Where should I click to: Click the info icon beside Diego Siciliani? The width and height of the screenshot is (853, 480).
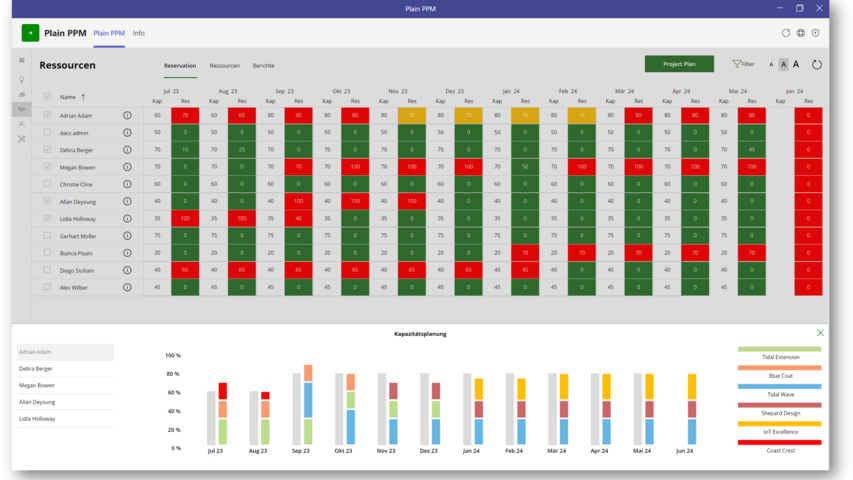tap(127, 270)
